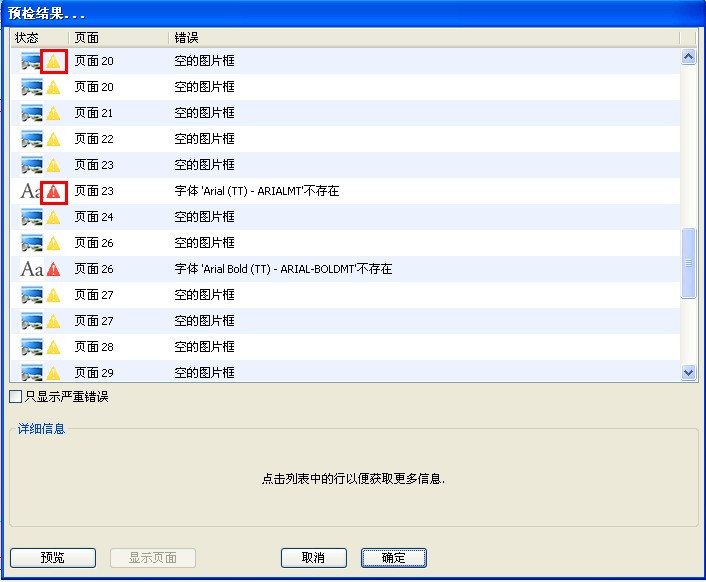Viewport: 706px width, 582px height.
Task: Sort by the 状态 column header
Action: click(40, 38)
